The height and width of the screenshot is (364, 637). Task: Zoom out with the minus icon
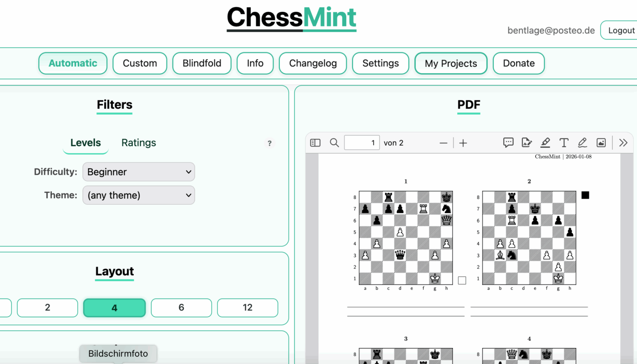(x=444, y=143)
